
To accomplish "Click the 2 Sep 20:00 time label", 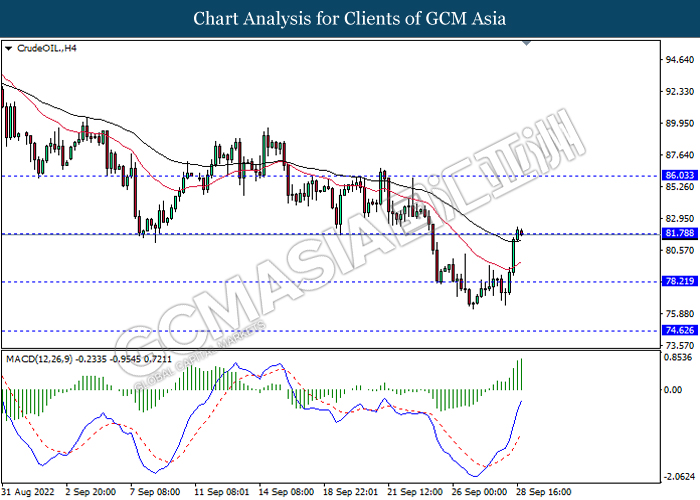I will point(91,492).
